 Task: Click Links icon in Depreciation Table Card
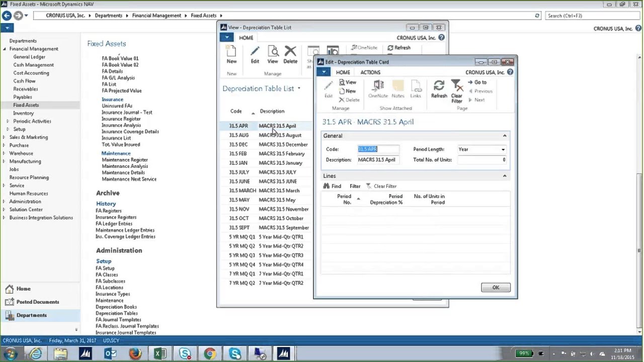[416, 89]
